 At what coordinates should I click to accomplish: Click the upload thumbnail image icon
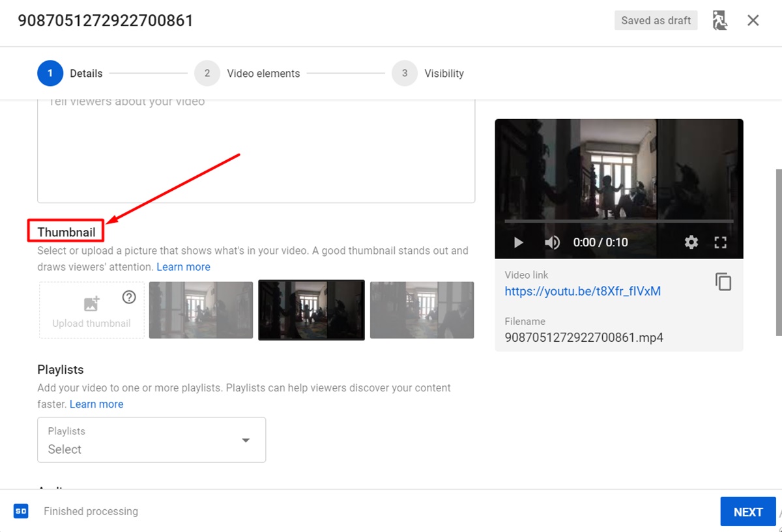(91, 304)
